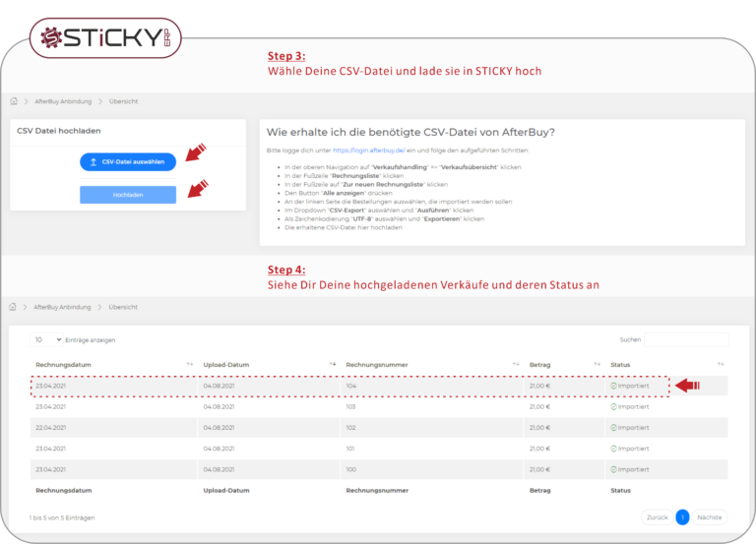Click the STICKY ERP logo
This screenshot has width=756, height=544.
pos(105,38)
